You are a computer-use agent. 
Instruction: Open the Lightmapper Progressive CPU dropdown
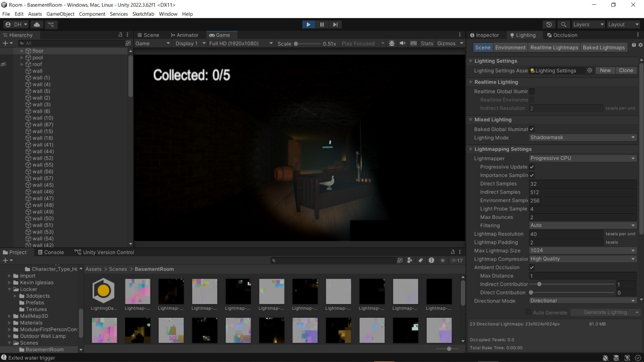tap(582, 158)
